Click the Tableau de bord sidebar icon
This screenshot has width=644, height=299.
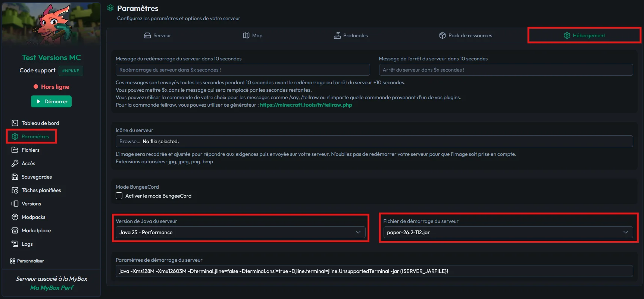(15, 123)
